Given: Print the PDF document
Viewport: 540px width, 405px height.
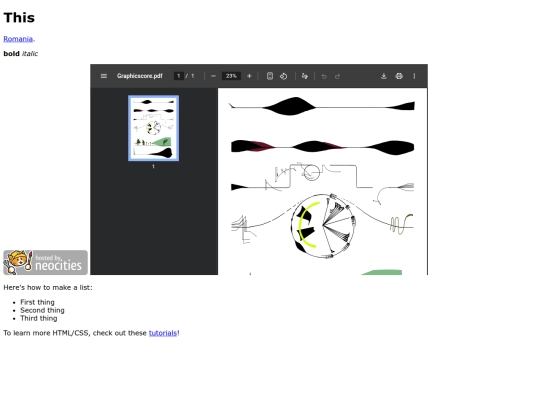Looking at the screenshot, I should [399, 76].
